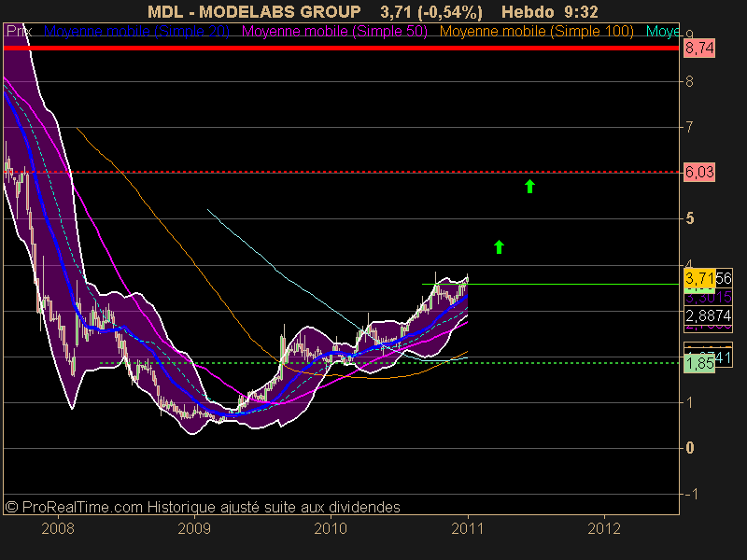Click the 2011 year label
The height and width of the screenshot is (560, 747).
pyautogui.click(x=468, y=529)
